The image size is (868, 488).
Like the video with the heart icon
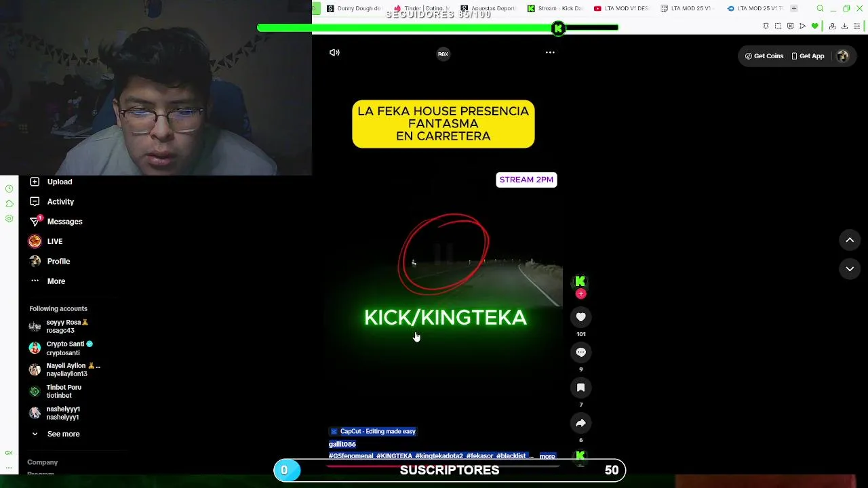[580, 317]
